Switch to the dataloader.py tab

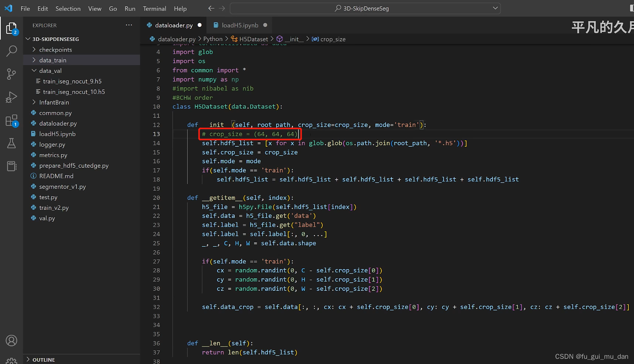tap(174, 25)
